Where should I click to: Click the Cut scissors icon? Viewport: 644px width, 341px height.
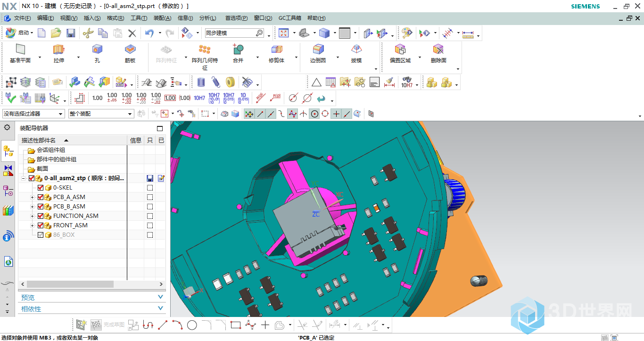point(88,33)
